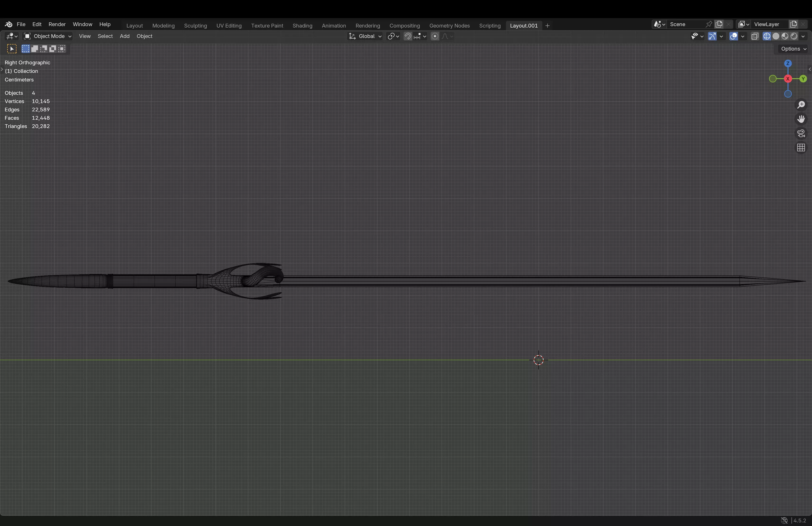Switch to the Animation workspace tab

[x=334, y=26]
